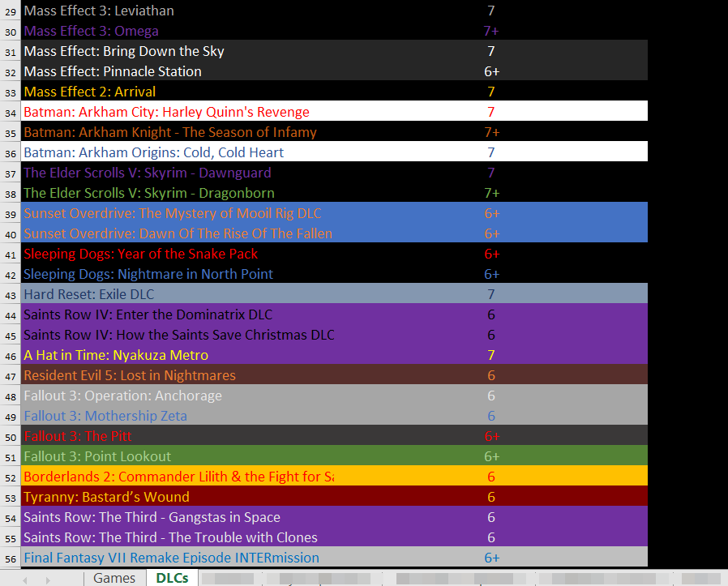
Task: Click cell 'Skyrim - Dawnguard'
Action: click(x=178, y=173)
